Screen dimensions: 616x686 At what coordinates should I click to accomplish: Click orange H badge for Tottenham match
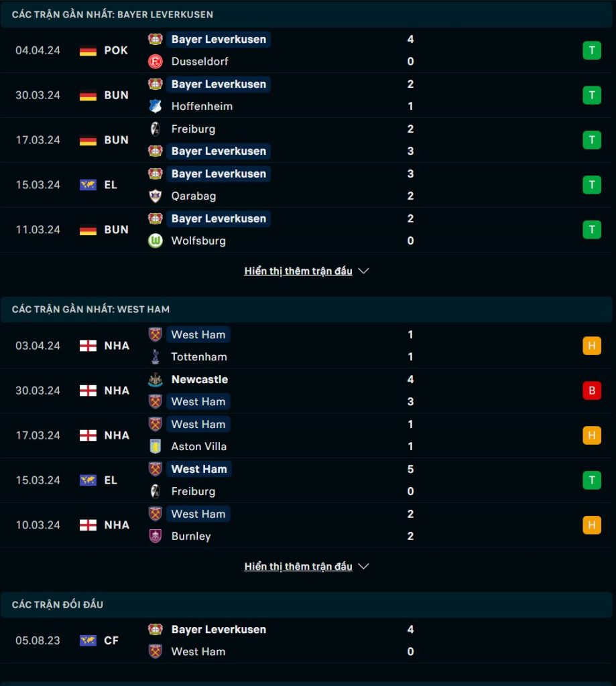coord(591,346)
